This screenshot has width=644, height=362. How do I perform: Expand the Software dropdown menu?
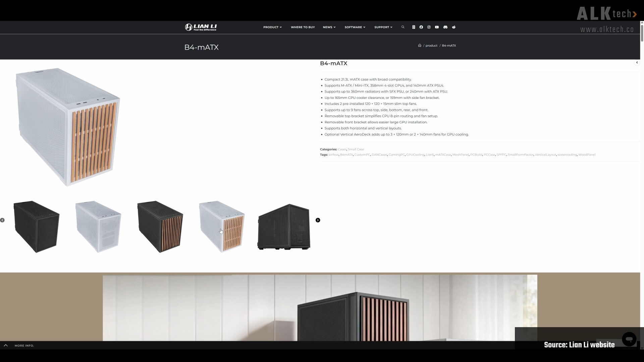coord(355,27)
